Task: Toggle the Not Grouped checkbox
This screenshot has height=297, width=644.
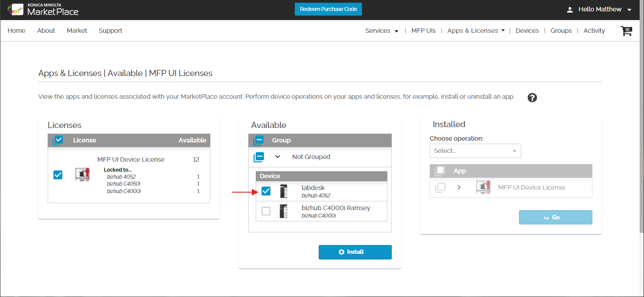Action: coord(258,157)
